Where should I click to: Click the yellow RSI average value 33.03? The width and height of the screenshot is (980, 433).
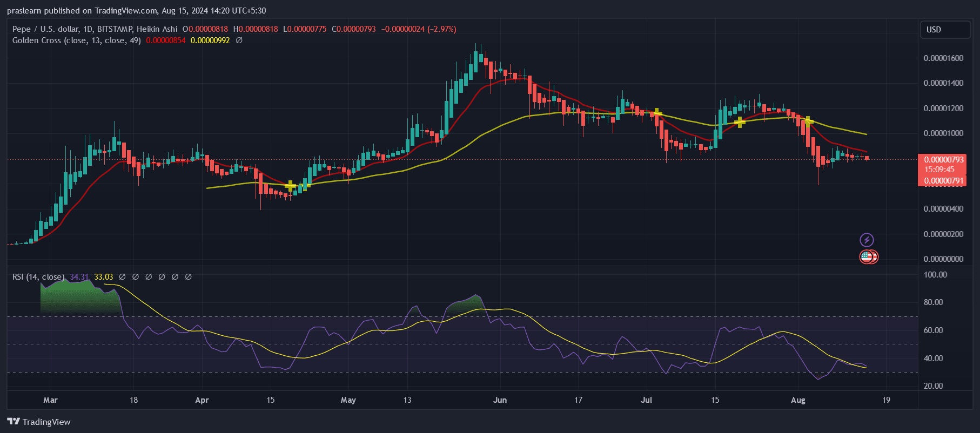tap(104, 277)
